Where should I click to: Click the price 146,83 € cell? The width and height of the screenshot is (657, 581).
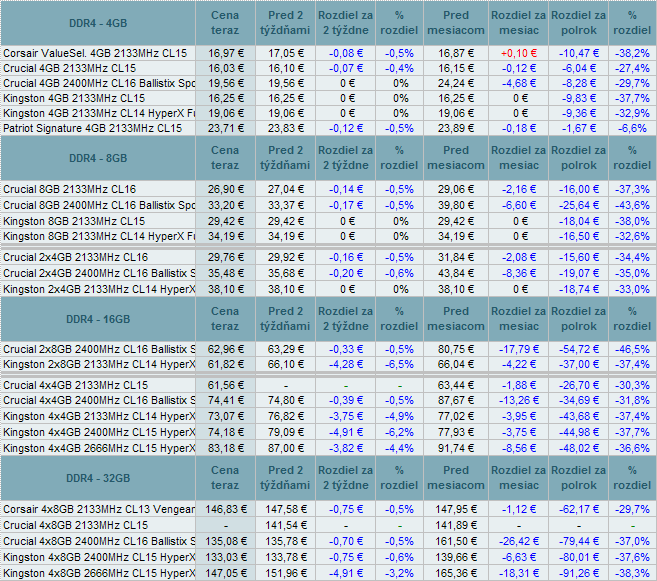click(226, 509)
